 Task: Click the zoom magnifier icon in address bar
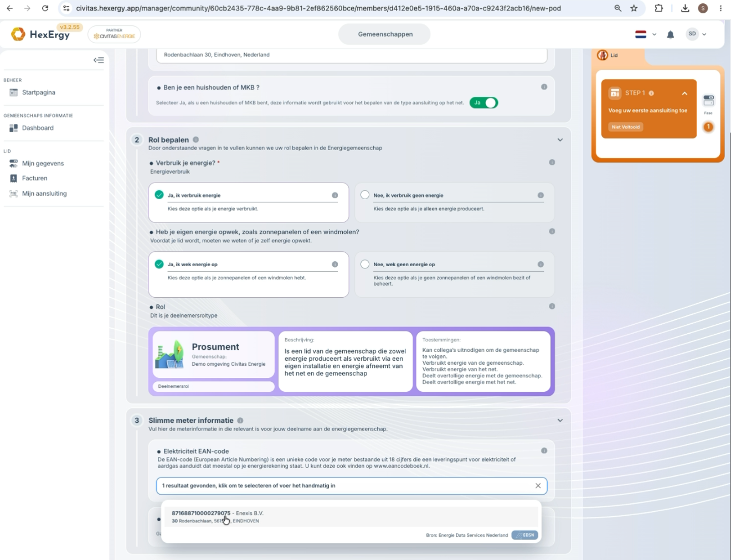pos(618,8)
